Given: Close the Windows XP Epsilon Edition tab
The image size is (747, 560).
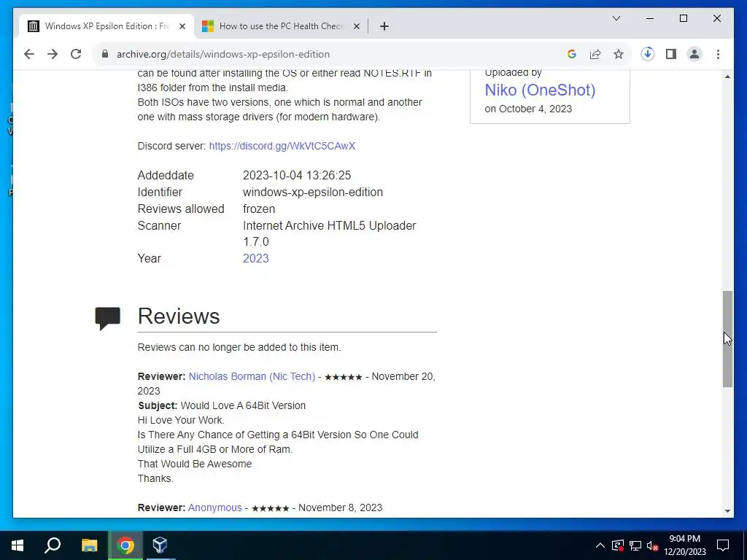Looking at the screenshot, I should click(x=182, y=26).
